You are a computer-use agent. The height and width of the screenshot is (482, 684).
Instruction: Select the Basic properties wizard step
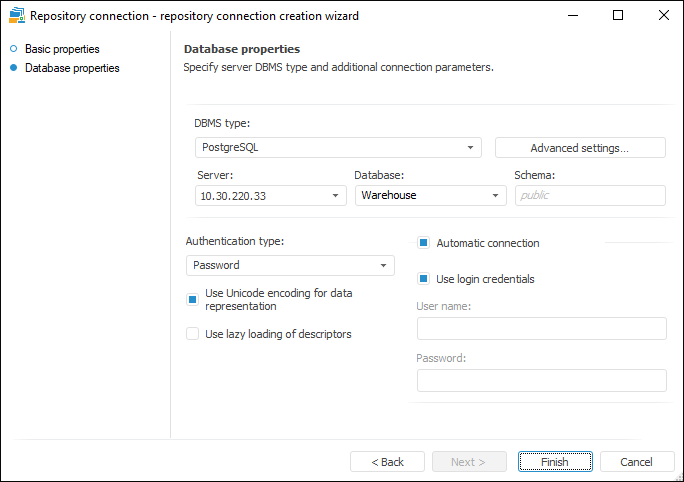[62, 49]
